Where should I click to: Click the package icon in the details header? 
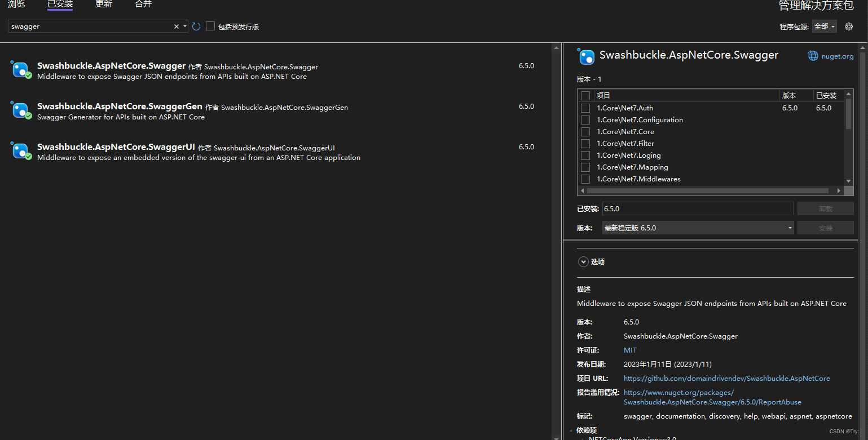click(587, 56)
